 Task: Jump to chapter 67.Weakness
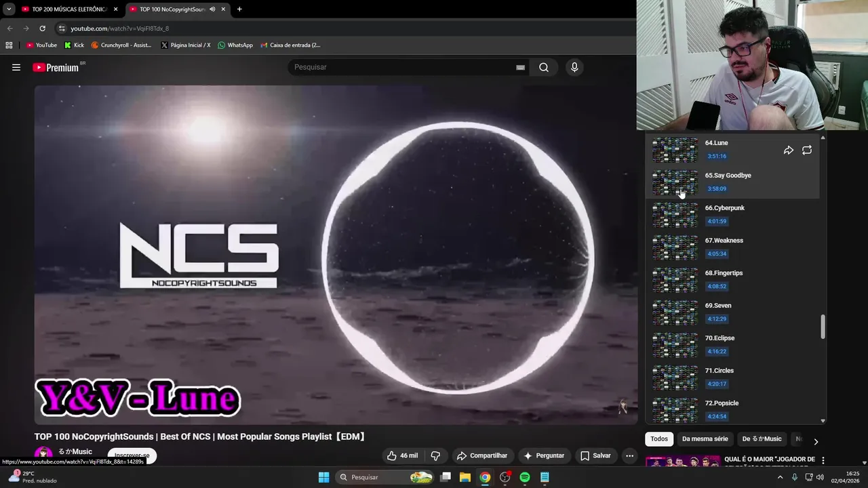point(724,241)
